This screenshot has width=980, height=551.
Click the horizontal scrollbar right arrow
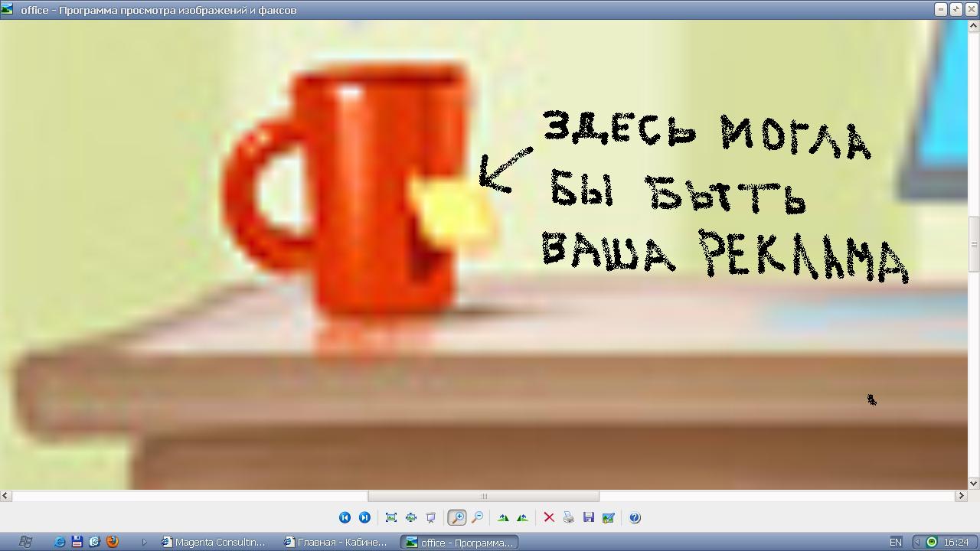tap(961, 496)
